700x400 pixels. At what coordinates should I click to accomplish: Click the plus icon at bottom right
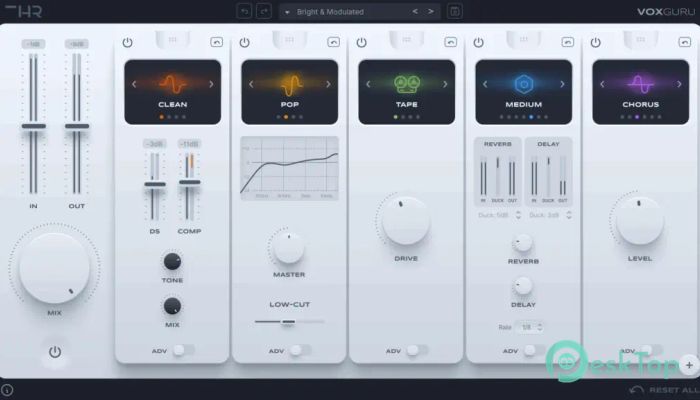(x=689, y=367)
